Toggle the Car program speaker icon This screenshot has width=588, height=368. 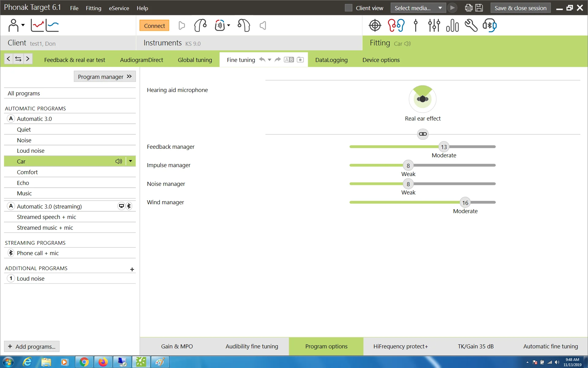[x=119, y=161]
